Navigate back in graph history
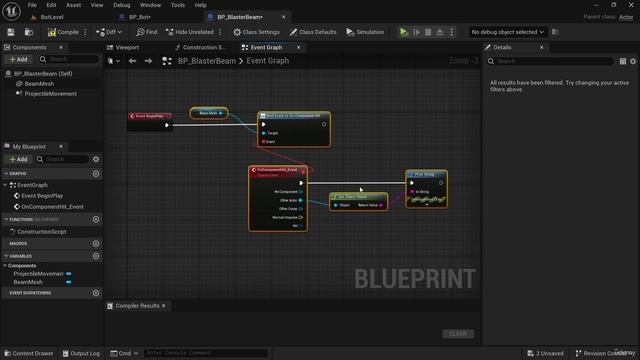The image size is (640, 360). coord(132,61)
